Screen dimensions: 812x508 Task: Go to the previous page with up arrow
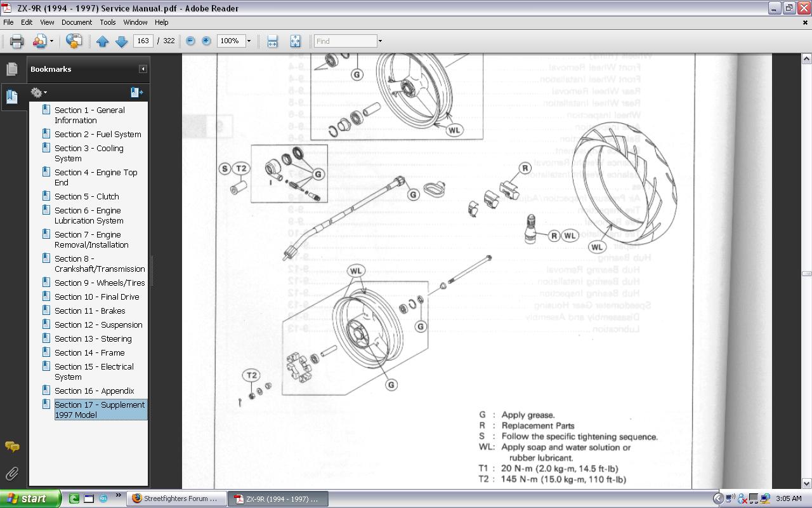point(103,41)
